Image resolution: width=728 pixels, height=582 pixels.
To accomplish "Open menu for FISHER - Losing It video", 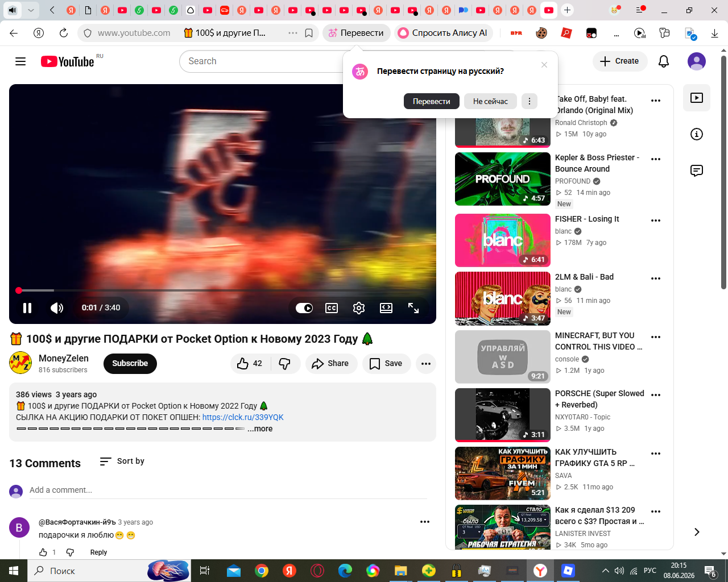I will [x=656, y=221].
